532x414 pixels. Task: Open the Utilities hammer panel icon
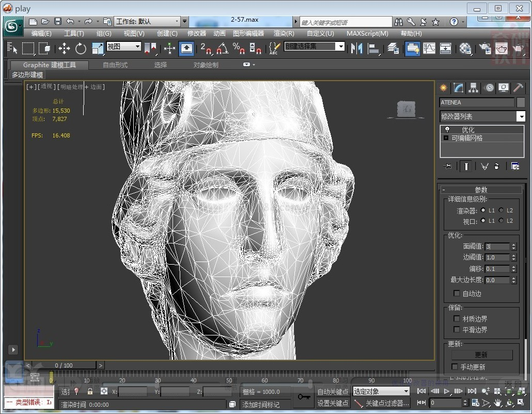click(x=518, y=88)
